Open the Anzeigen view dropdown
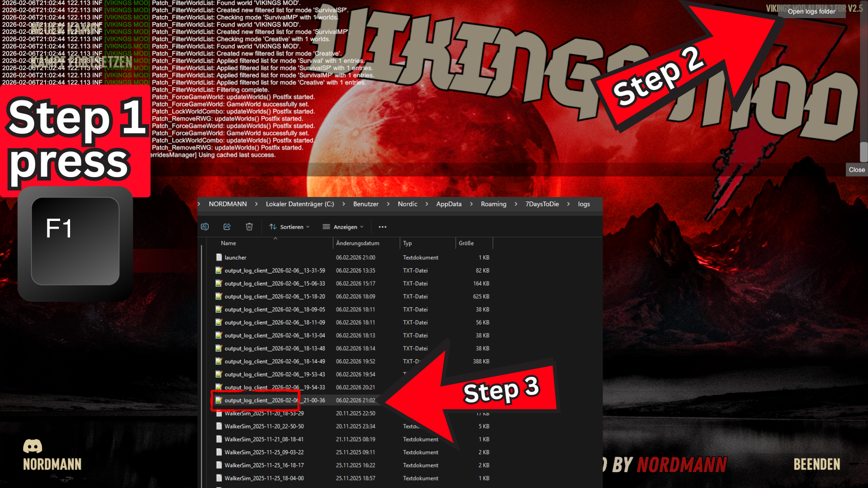Screen dimensions: 868x488 (x=343, y=227)
